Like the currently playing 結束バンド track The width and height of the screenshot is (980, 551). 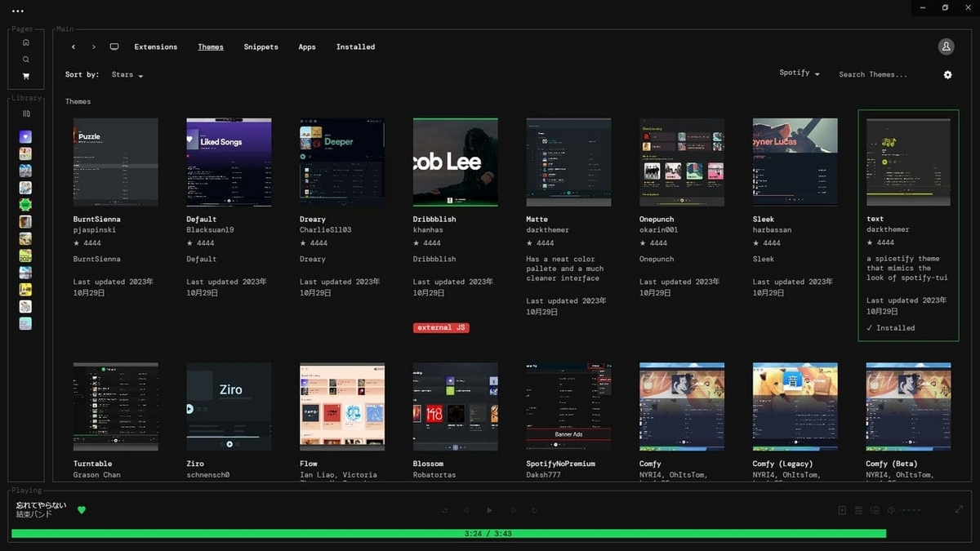81,509
